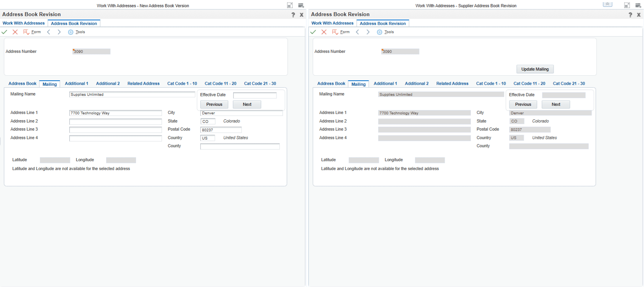
Task: Click the green OK checkmark in right pane
Action: (x=313, y=32)
